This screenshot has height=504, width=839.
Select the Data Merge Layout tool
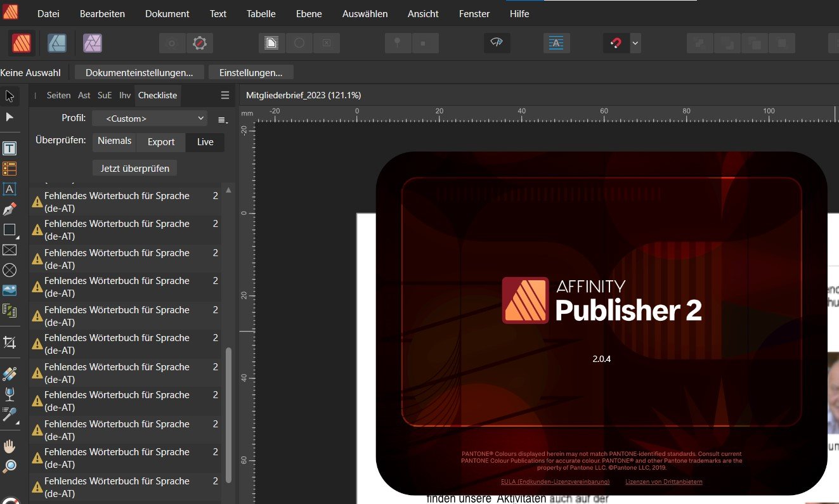(10, 311)
